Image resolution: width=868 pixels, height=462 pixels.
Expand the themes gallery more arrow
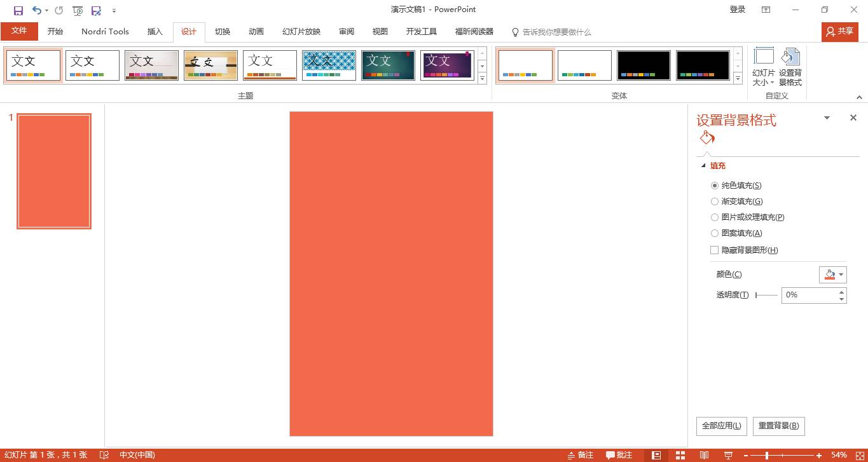[482, 79]
